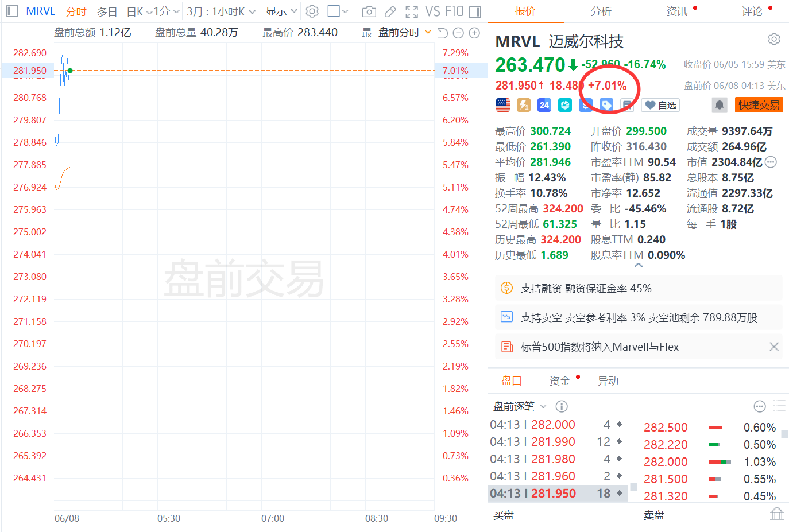The height and width of the screenshot is (532, 789).
Task: Click the 282.500 price level row
Action: (x=710, y=428)
